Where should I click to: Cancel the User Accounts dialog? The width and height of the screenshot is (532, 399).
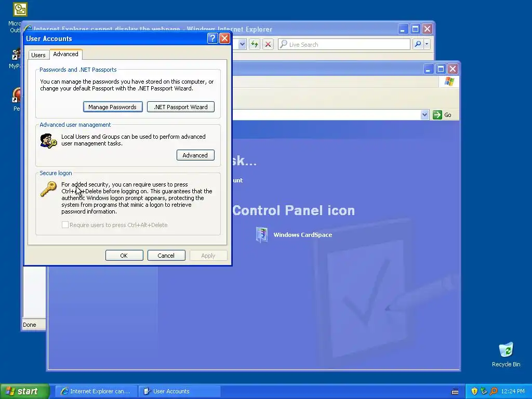166,256
